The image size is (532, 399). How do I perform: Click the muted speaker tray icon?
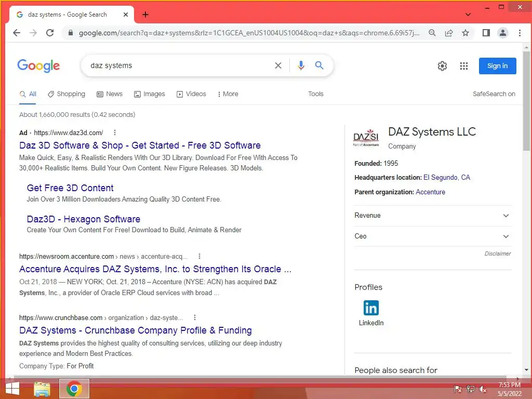(483, 389)
